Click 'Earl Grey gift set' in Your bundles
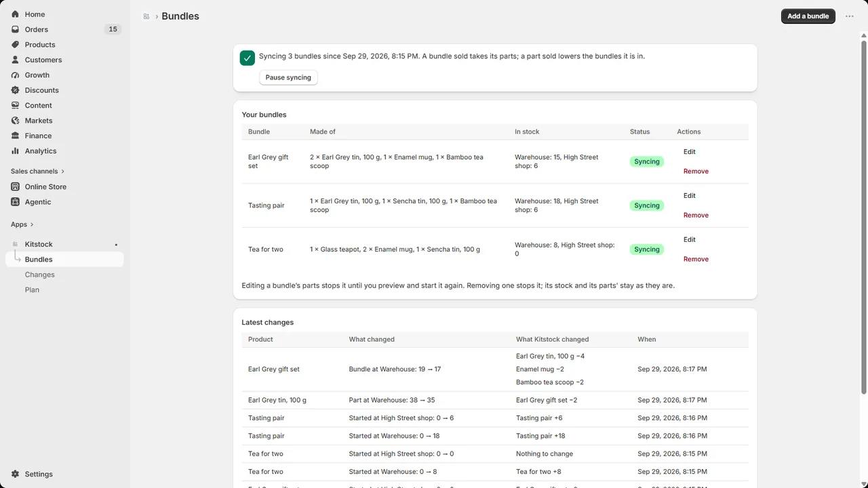 coord(268,161)
